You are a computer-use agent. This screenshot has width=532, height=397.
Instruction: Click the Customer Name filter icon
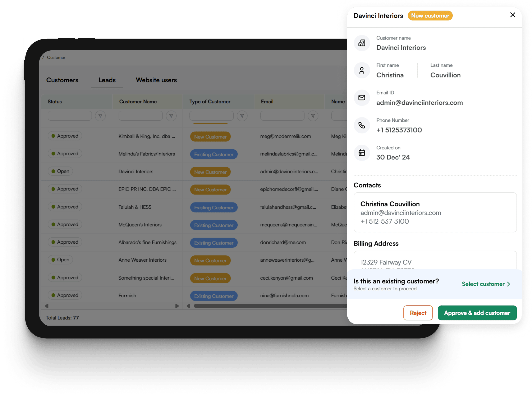click(x=171, y=116)
